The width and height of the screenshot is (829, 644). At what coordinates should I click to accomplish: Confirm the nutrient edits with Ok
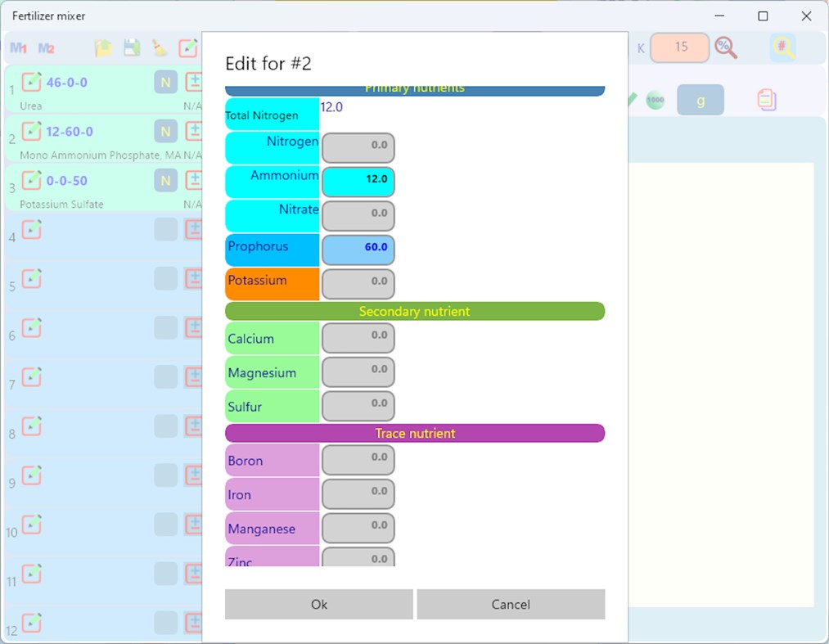coord(318,604)
